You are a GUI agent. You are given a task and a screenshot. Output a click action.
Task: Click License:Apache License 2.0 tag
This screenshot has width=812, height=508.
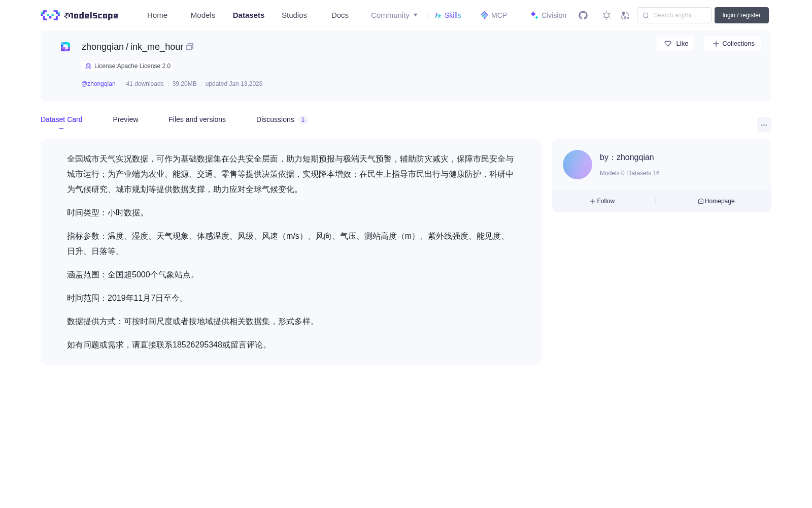pyautogui.click(x=127, y=66)
